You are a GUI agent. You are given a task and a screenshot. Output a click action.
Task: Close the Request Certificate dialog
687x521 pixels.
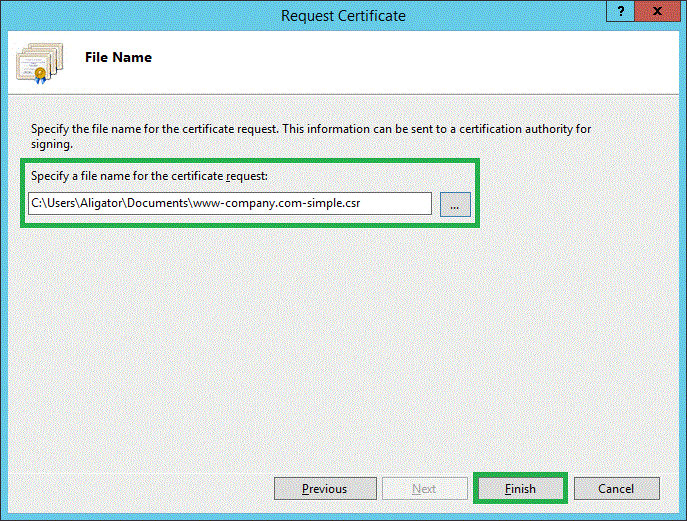tap(657, 13)
